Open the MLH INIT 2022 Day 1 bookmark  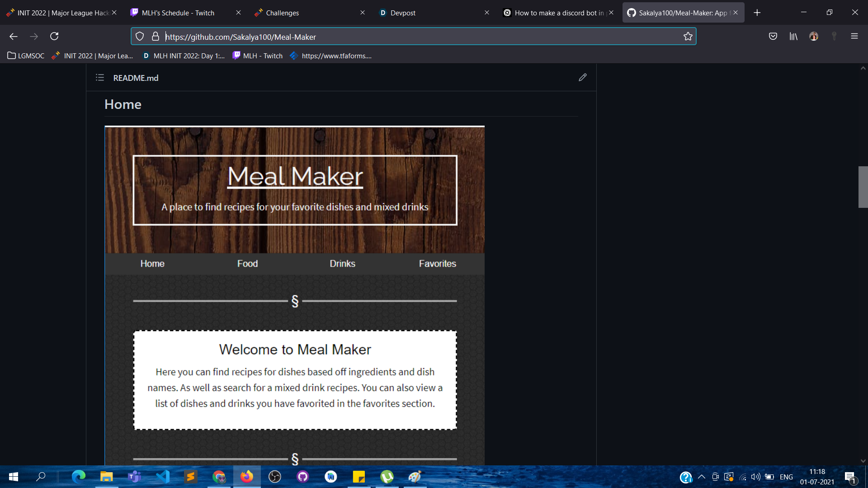[x=184, y=56]
